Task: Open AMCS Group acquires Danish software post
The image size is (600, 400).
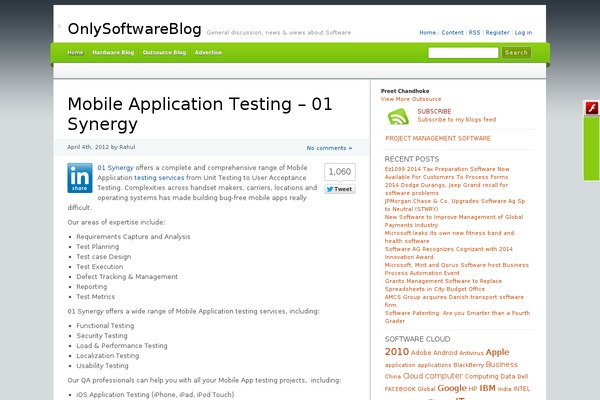Action: click(454, 301)
